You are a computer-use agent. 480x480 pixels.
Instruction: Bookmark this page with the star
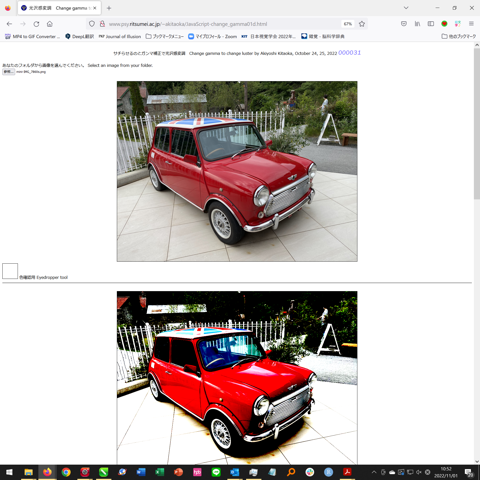pyautogui.click(x=362, y=24)
